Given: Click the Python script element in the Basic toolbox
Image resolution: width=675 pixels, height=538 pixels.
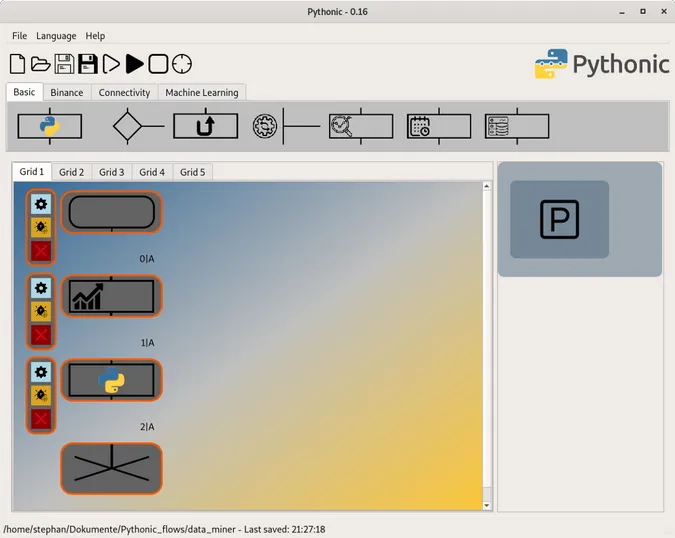Looking at the screenshot, I should point(49,126).
